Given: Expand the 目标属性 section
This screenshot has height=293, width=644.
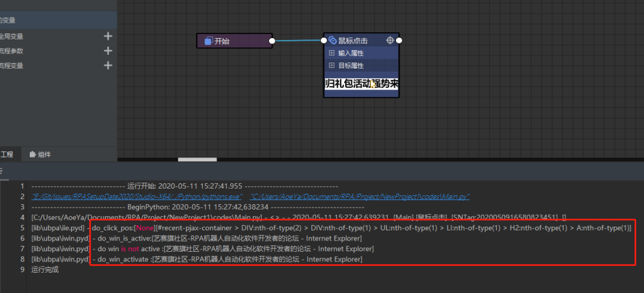Looking at the screenshot, I should pyautogui.click(x=332, y=66).
